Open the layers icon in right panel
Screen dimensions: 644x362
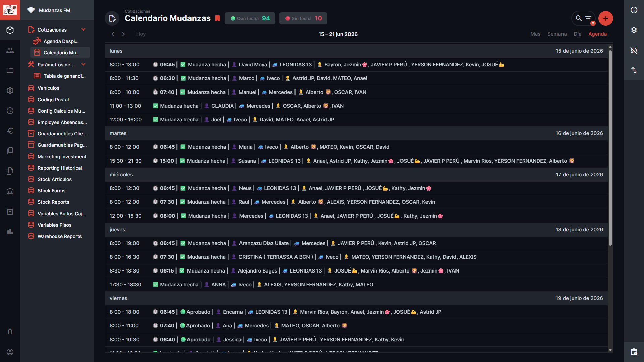tap(634, 30)
